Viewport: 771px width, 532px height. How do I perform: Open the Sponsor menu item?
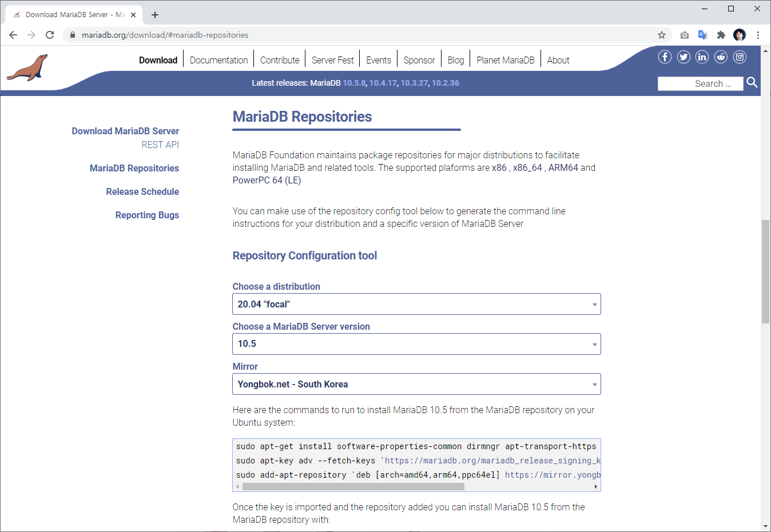pyautogui.click(x=419, y=60)
